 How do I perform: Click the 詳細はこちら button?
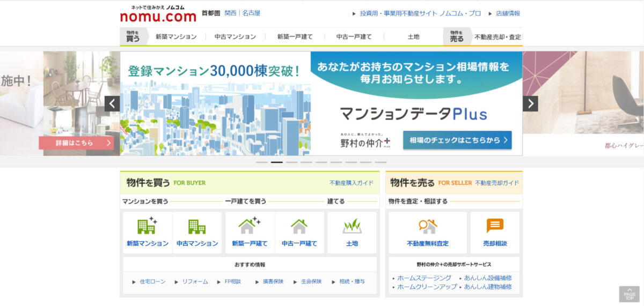pyautogui.click(x=76, y=143)
